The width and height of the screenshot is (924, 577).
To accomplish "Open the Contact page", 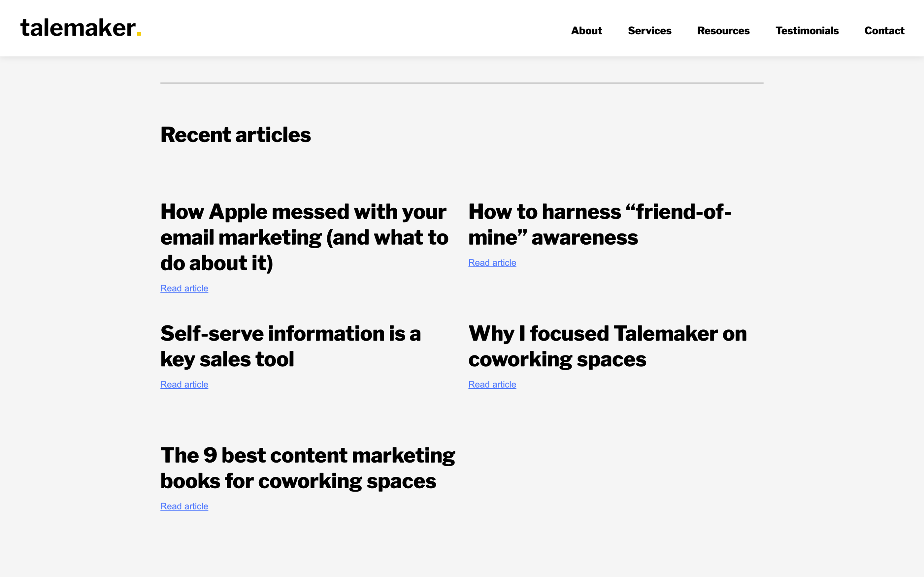I will [x=884, y=31].
